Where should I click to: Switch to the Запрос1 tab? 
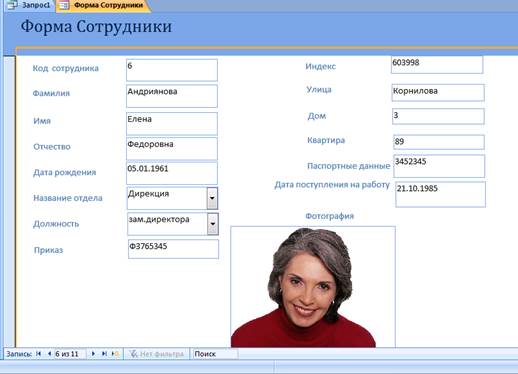[29, 5]
